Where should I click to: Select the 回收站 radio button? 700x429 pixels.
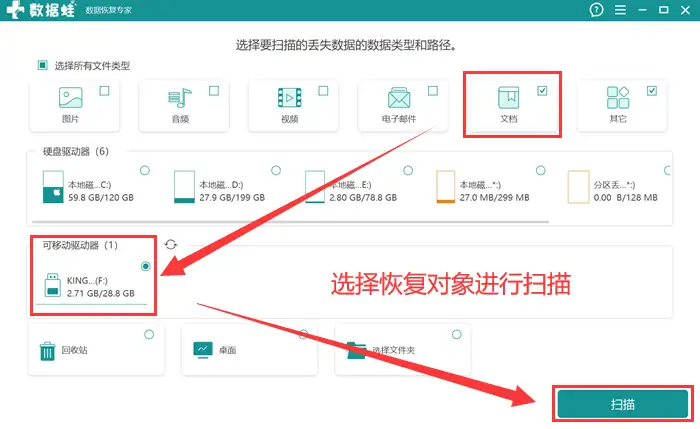pyautogui.click(x=149, y=334)
